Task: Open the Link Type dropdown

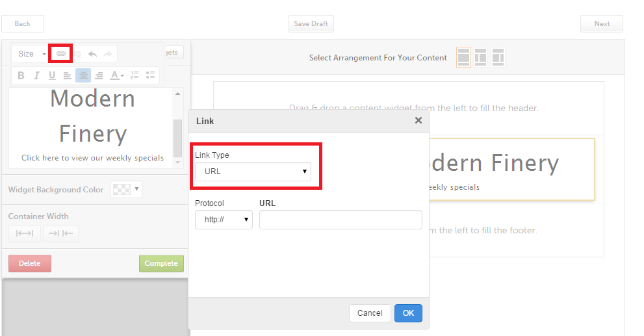Action: (x=253, y=172)
